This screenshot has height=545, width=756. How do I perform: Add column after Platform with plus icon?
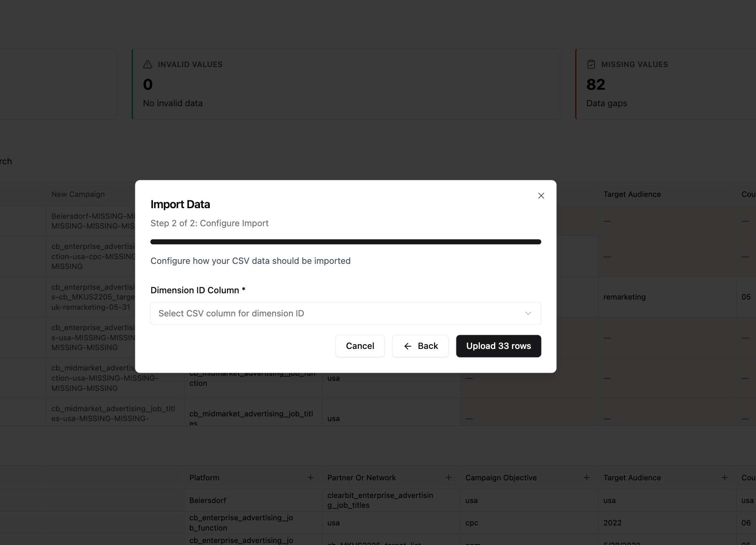pyautogui.click(x=311, y=478)
